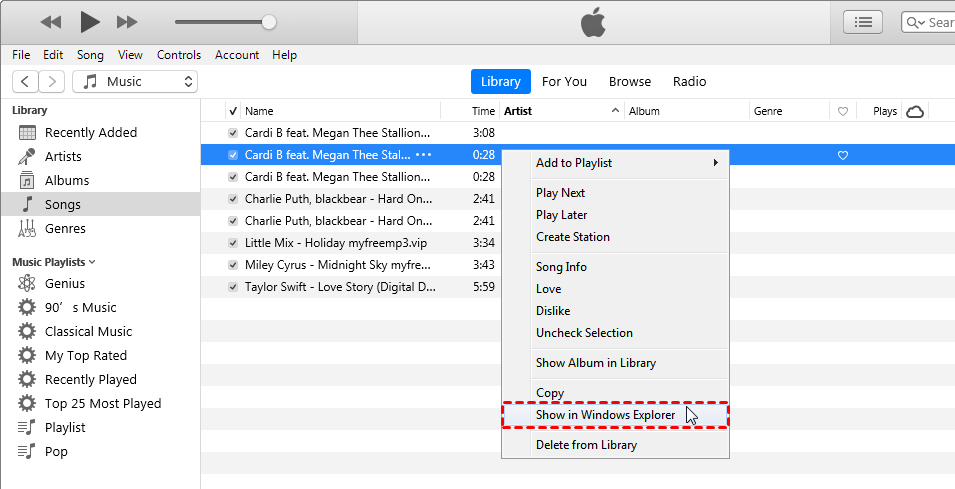Uncheck the Miley Cyrus Midnight Sky checkbox
Image resolution: width=955 pixels, height=489 pixels.
[x=233, y=265]
